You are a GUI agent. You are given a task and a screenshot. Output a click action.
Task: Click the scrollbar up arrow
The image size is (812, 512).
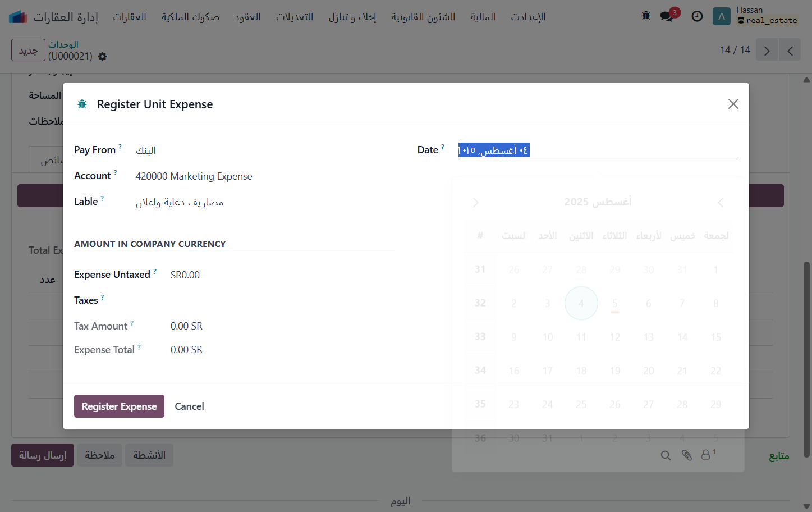click(x=806, y=80)
